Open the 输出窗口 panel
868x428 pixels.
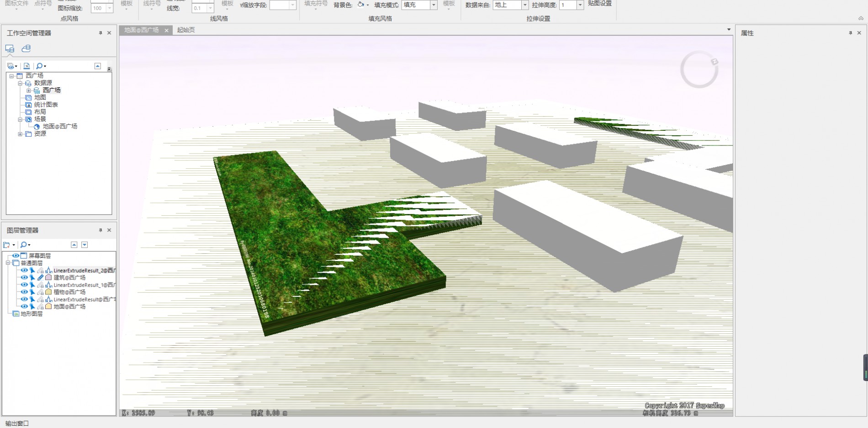point(17,423)
